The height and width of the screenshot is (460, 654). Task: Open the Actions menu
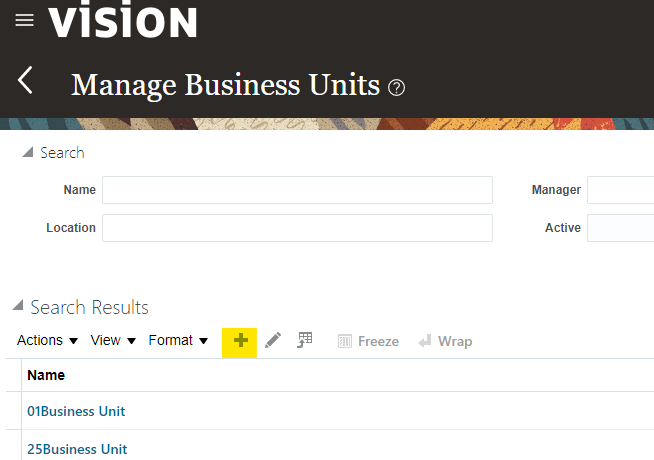47,341
